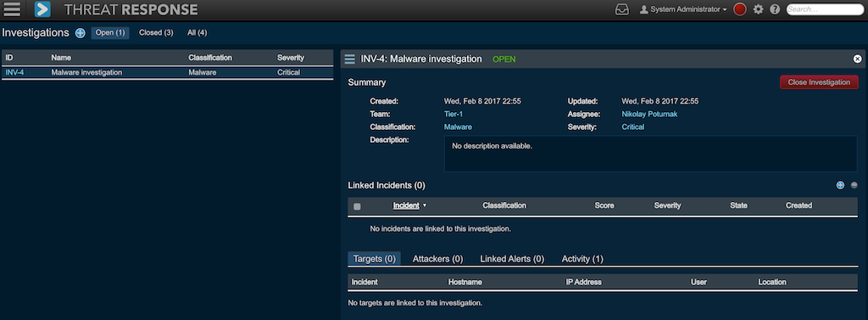Click the Hostname column header

(465, 283)
